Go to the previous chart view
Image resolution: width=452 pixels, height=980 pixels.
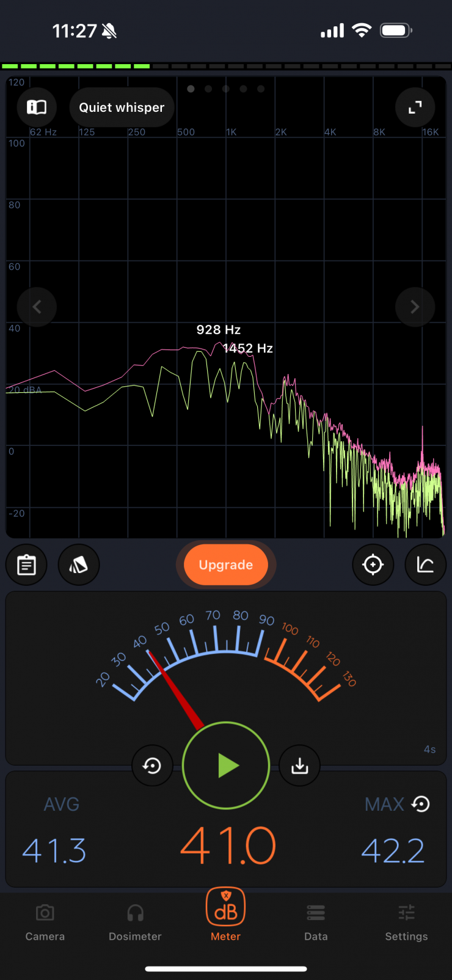tap(37, 307)
